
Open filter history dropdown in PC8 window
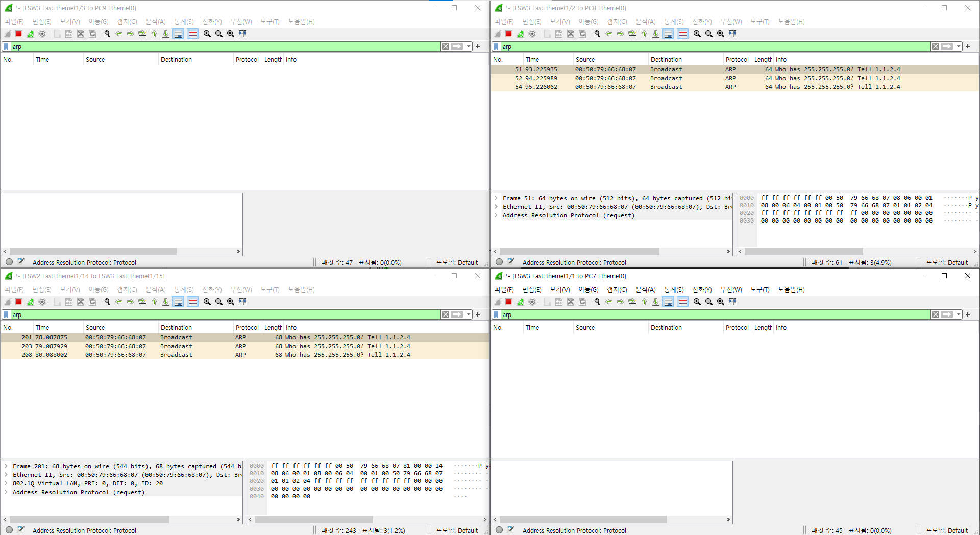click(x=959, y=46)
